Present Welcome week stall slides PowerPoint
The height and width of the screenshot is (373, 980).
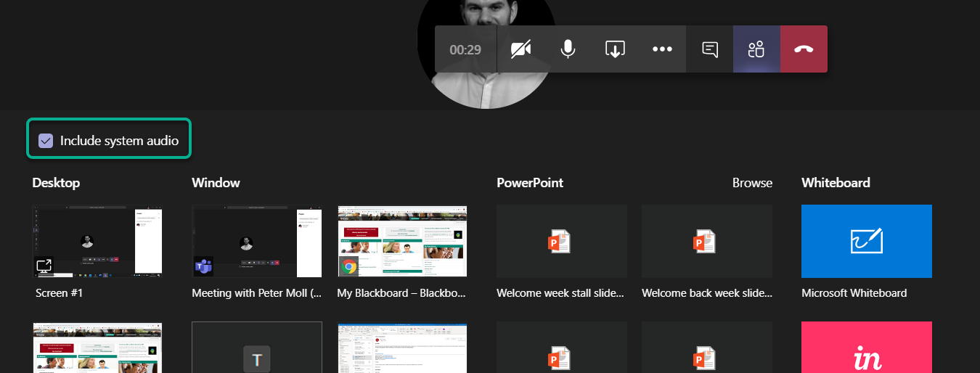562,242
